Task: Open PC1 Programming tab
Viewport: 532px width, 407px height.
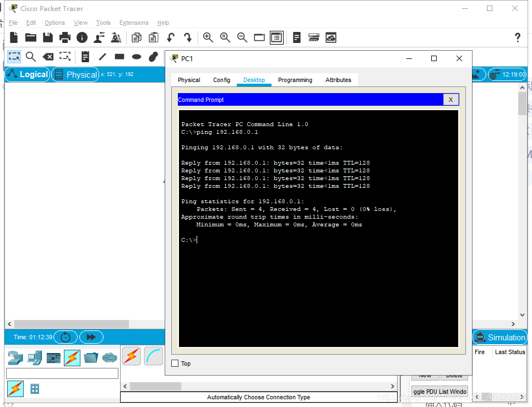Action: point(295,80)
